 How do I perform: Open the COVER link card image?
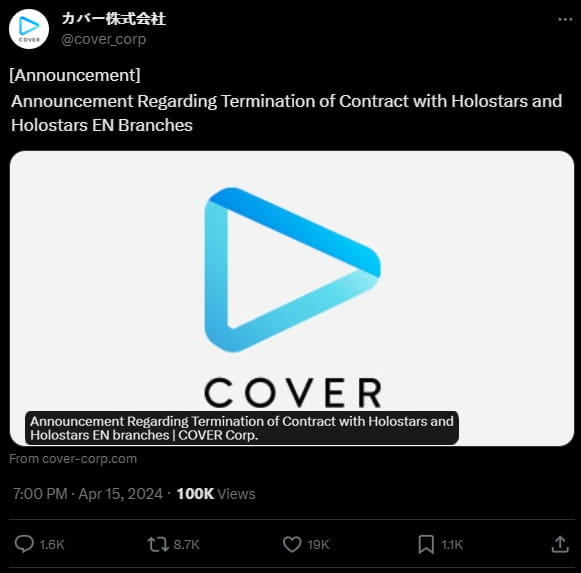(292, 298)
